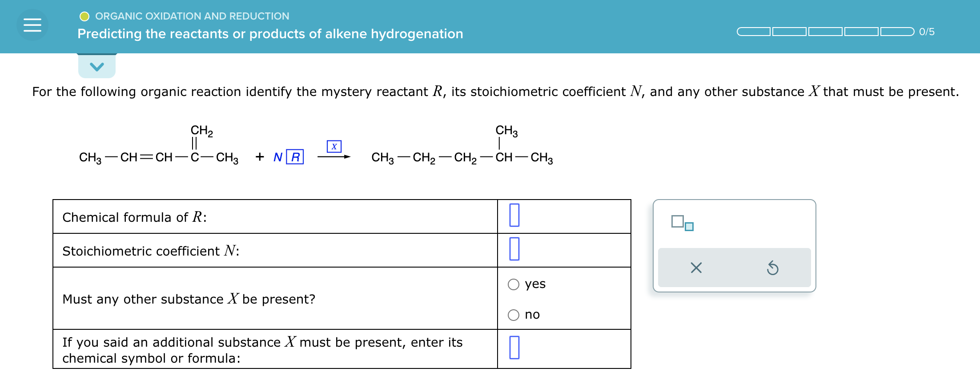Click the first segment of the progress bar
This screenshot has width=980, height=376.
(754, 32)
